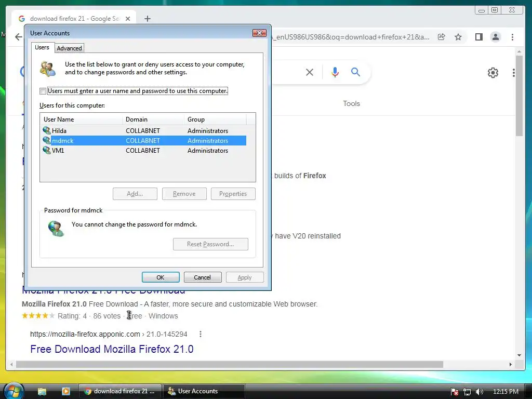Open the volume tray icon
The height and width of the screenshot is (399, 532).
(x=480, y=392)
